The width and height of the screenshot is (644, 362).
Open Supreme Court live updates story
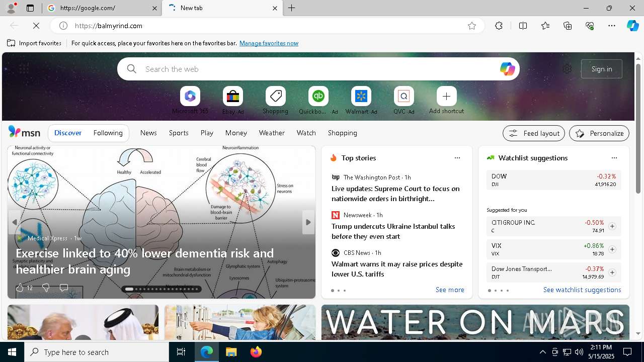pyautogui.click(x=395, y=194)
